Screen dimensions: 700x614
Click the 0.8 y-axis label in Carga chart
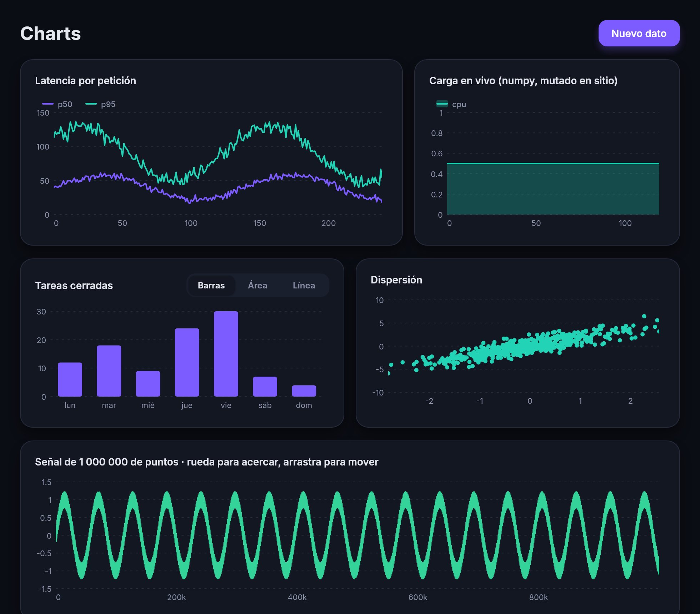[x=437, y=133]
